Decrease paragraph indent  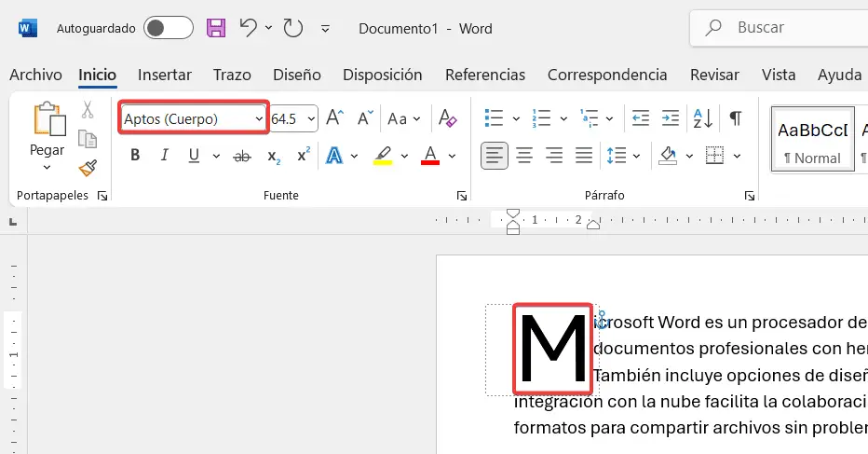pos(641,118)
